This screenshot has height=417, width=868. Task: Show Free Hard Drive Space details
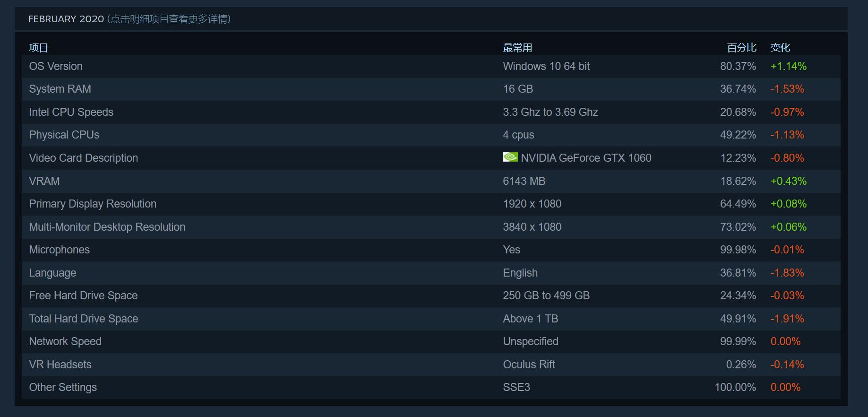click(84, 295)
